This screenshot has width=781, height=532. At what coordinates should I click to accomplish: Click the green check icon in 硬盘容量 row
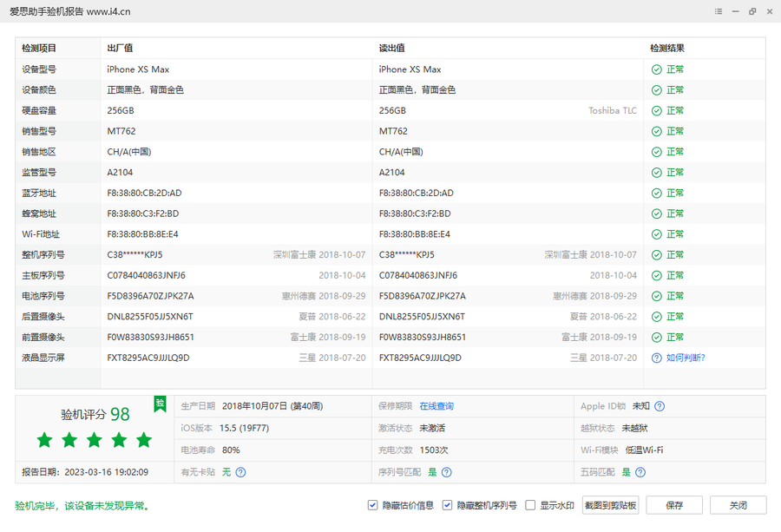click(x=657, y=110)
